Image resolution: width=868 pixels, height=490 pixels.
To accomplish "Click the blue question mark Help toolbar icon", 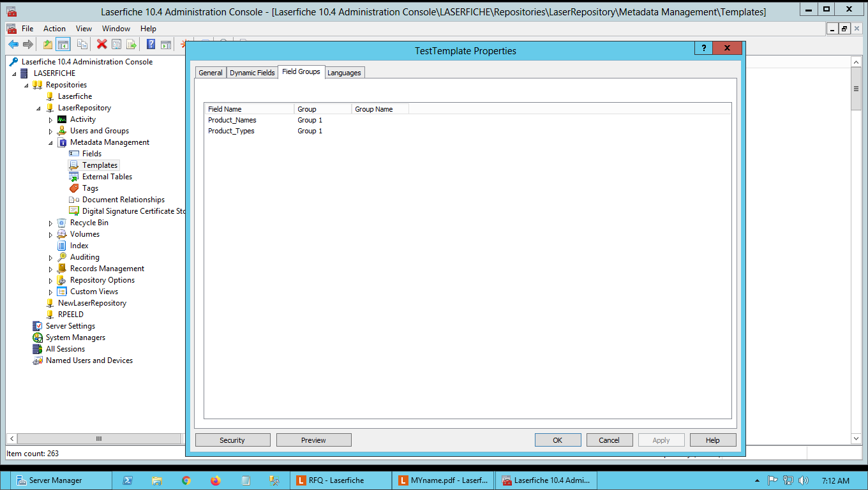I will 151,44.
